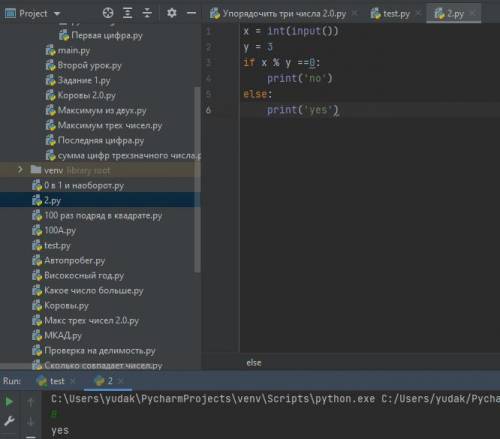Click the Collapse All icon in the Project toolbar
The image size is (500, 439).
point(147,13)
